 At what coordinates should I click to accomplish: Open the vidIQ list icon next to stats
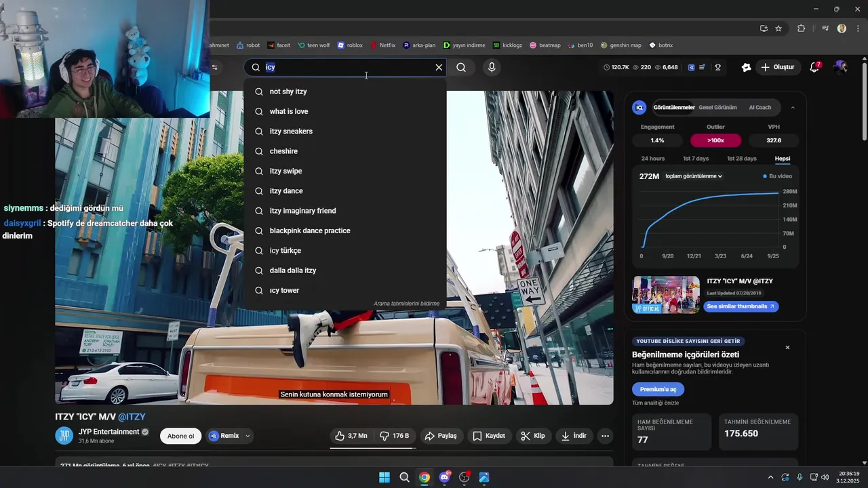coord(702,67)
